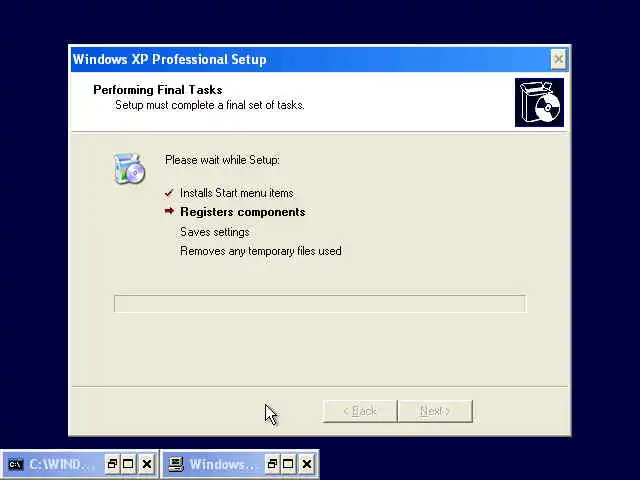
Task: Select 'Installs Start menu items' text
Action: coord(237,193)
